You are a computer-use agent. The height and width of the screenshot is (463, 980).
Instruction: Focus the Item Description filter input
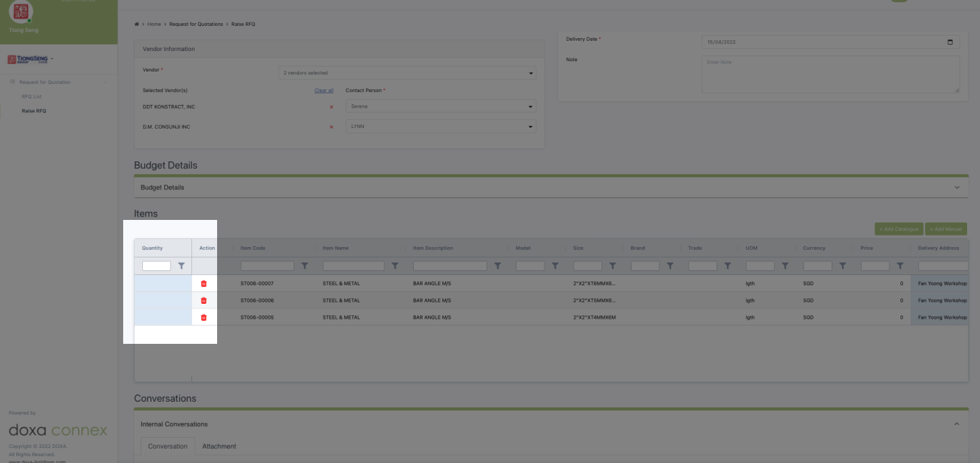pos(450,266)
